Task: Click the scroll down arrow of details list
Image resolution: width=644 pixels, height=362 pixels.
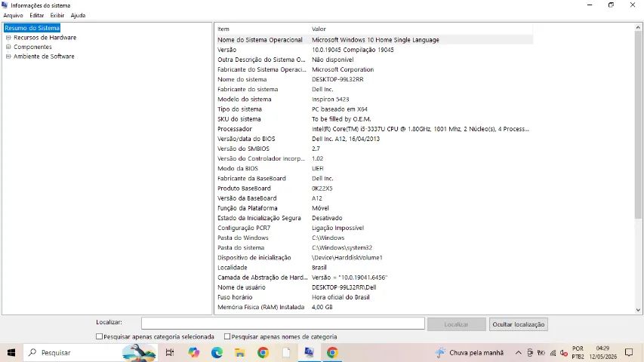Action: pos(638,310)
